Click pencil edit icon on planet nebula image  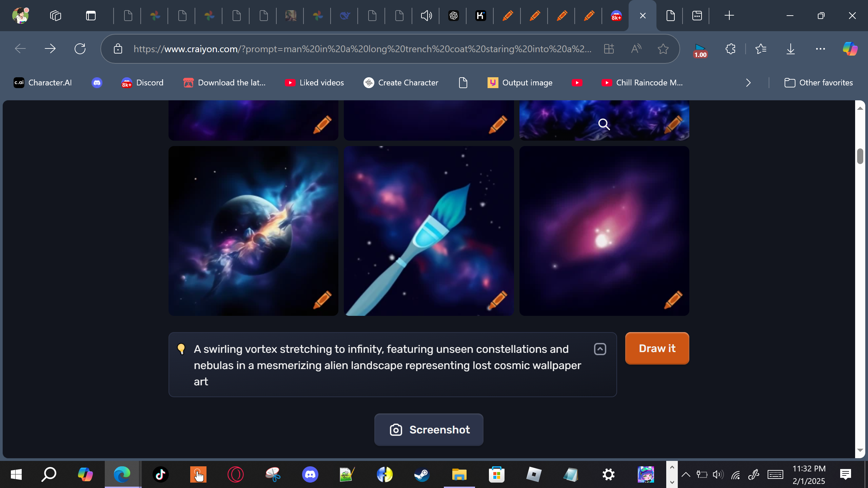(322, 300)
